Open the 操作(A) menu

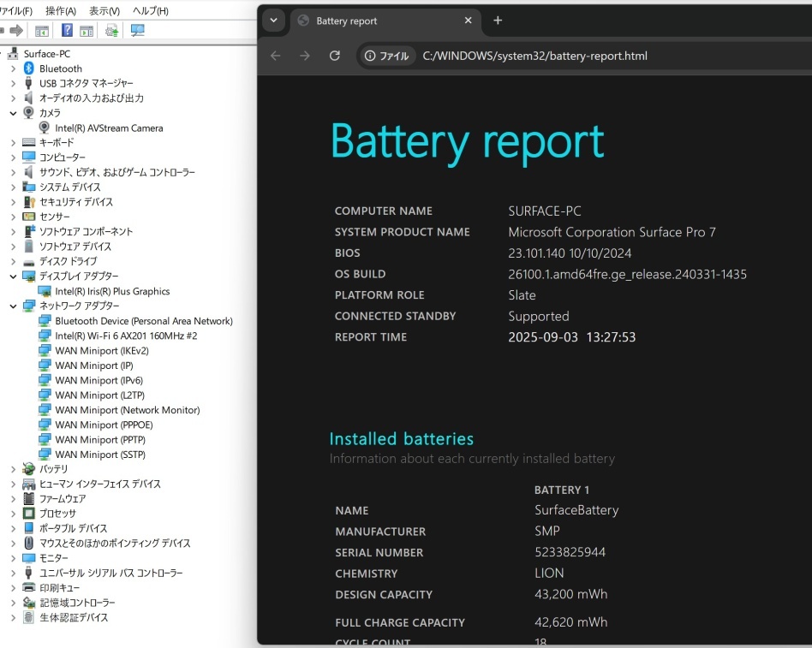[61, 11]
